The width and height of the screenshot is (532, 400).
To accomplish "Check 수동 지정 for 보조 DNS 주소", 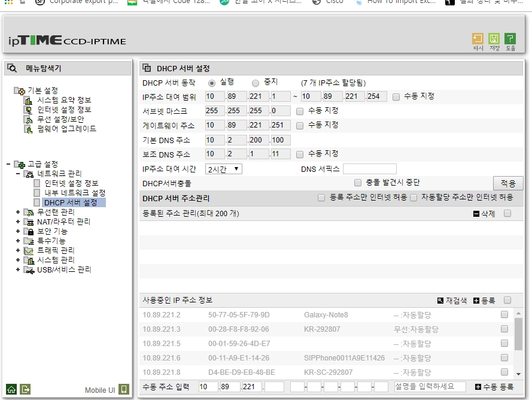I will pyautogui.click(x=300, y=154).
